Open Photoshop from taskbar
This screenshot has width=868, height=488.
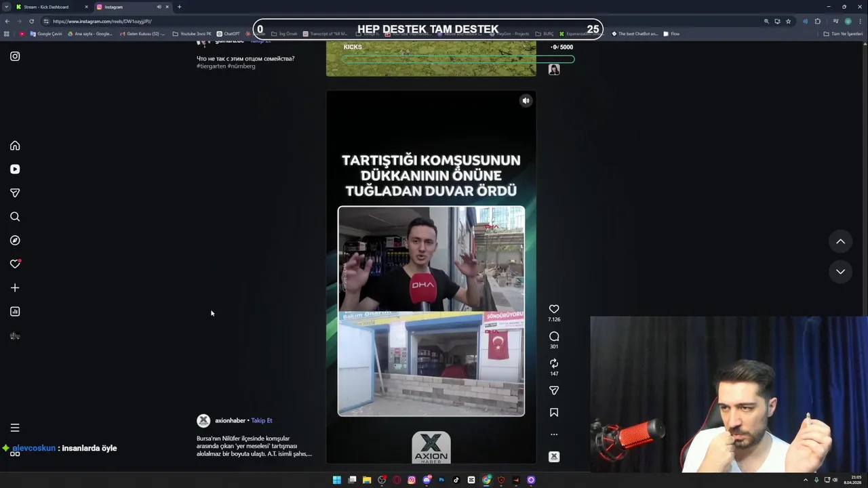441,480
